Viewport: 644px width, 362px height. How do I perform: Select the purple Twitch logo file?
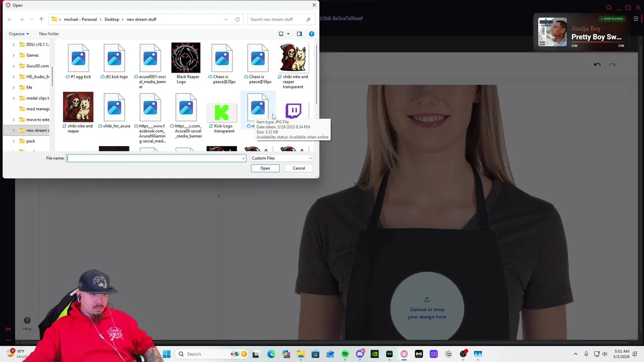293,111
